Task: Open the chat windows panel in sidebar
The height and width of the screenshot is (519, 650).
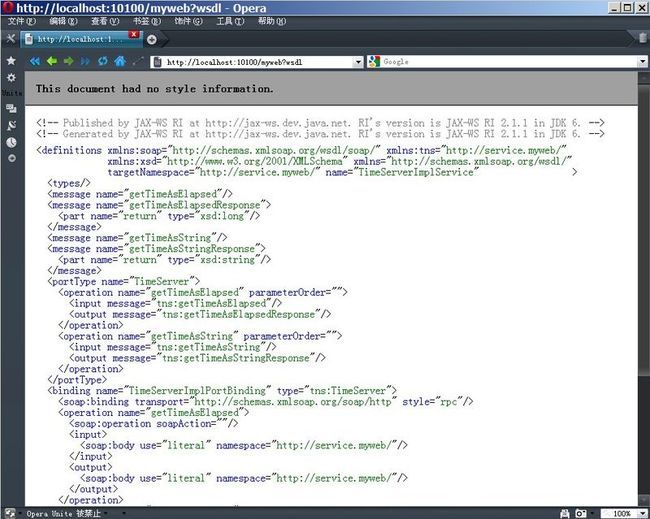Action: (x=11, y=109)
